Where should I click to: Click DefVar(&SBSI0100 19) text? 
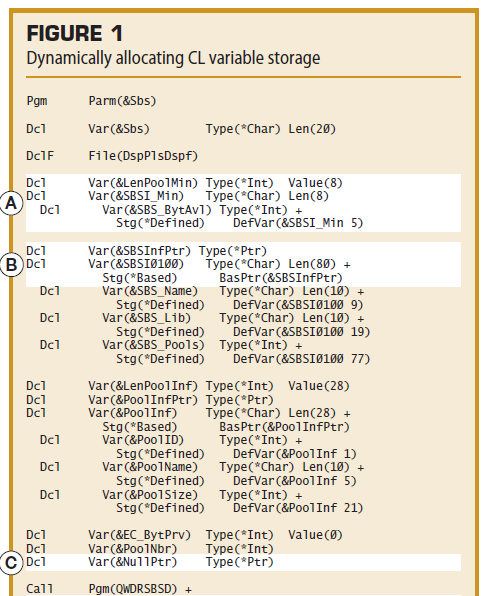click(302, 332)
